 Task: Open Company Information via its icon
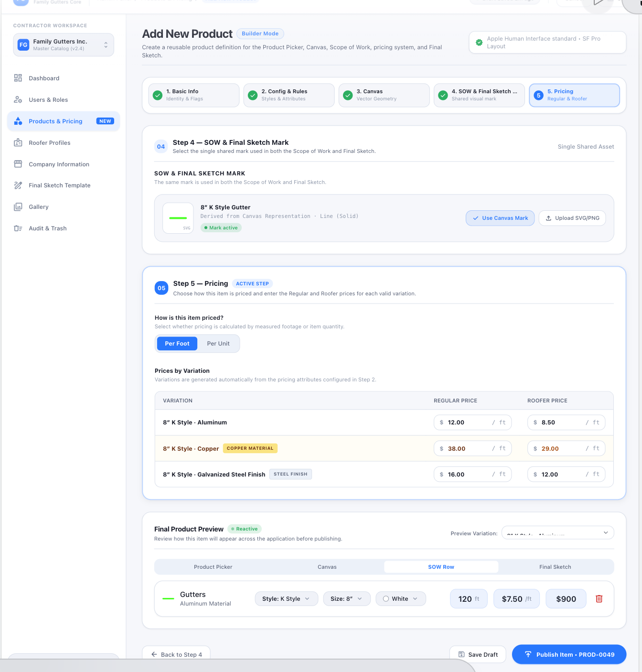[x=18, y=164]
